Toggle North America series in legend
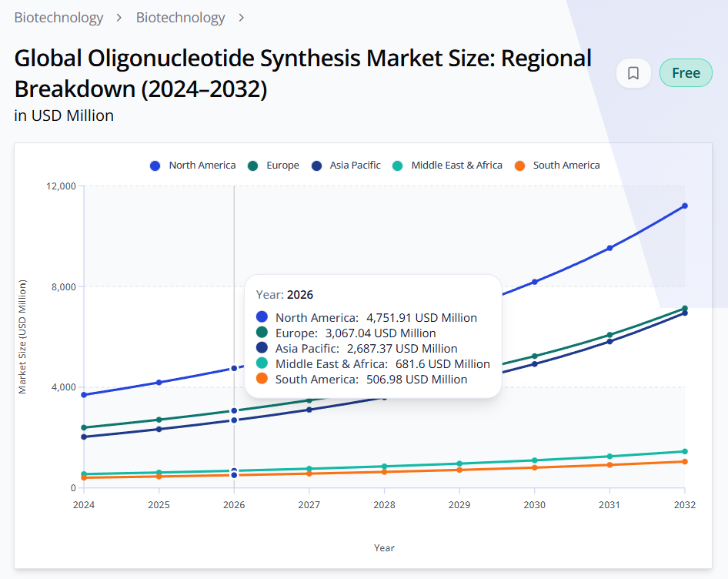This screenshot has height=579, width=728. tap(202, 166)
